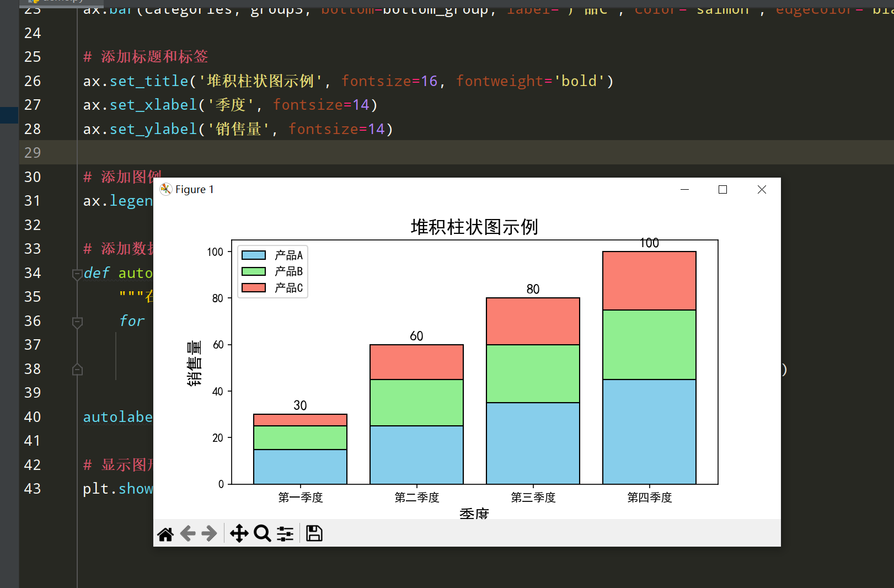The width and height of the screenshot is (894, 588).
Task: Click the bar total label 80
Action: pyautogui.click(x=533, y=289)
